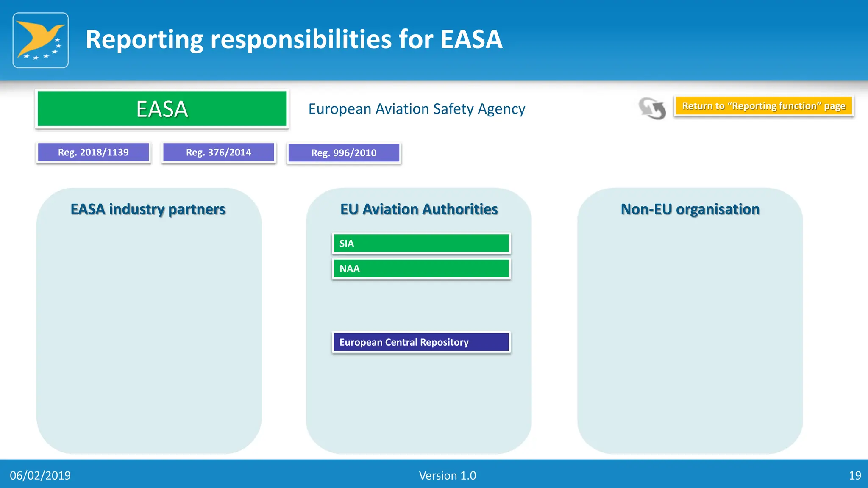
Task: Click the 06/02/2019 date in footer
Action: pos(40,475)
